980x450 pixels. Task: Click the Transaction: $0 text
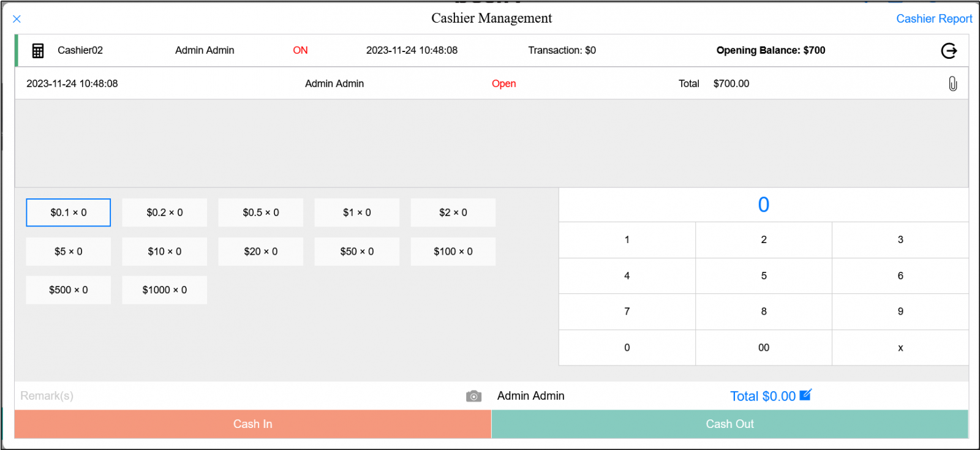pos(562,50)
